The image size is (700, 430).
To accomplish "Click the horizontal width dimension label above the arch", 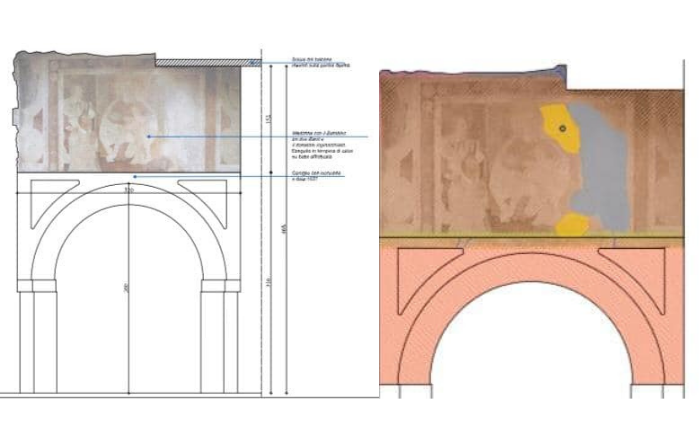I will (x=129, y=190).
